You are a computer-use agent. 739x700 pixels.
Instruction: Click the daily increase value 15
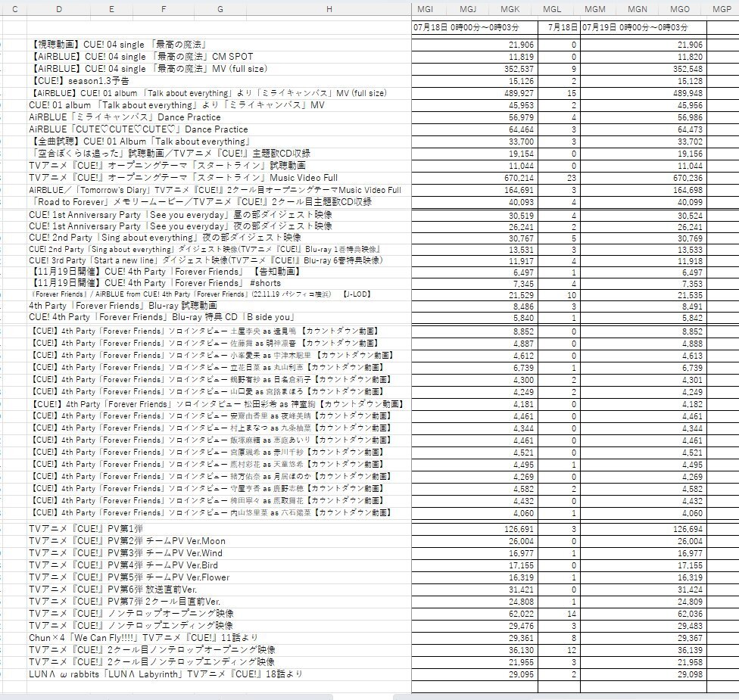point(571,93)
